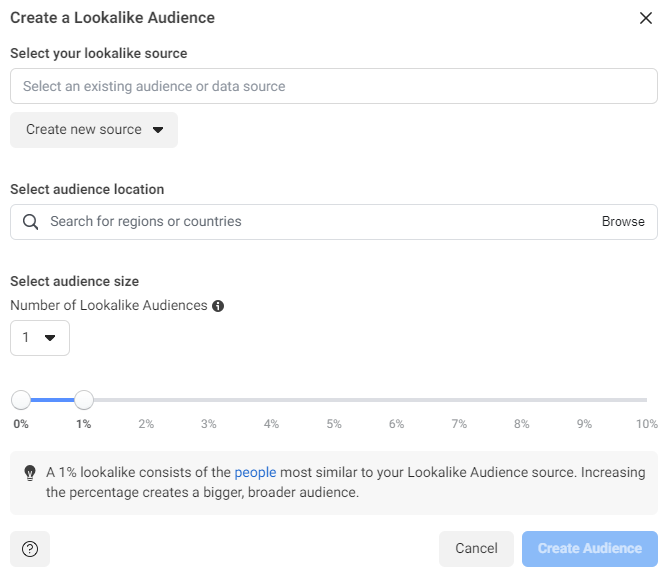Screen dimensions: 671x573
Task: Expand the number of audiences dropdown
Action: pyautogui.click(x=40, y=338)
